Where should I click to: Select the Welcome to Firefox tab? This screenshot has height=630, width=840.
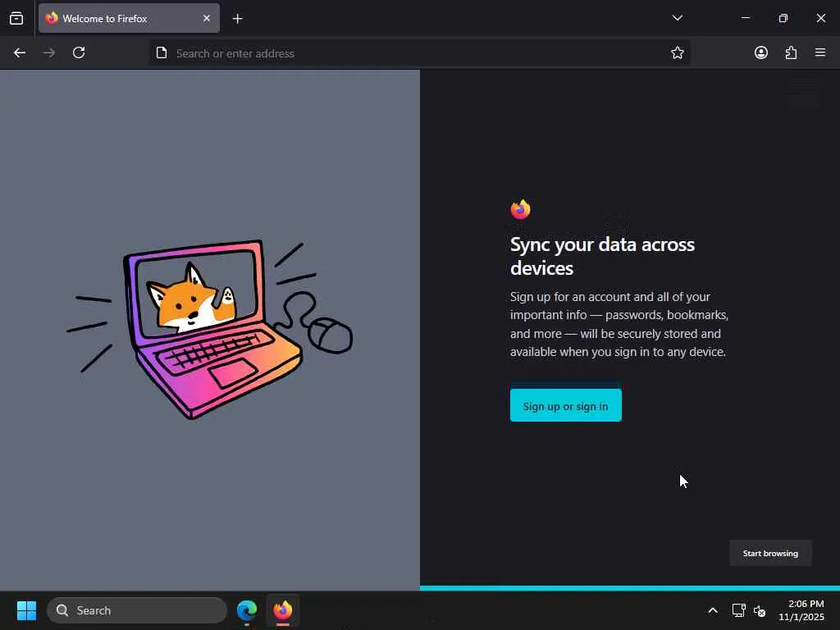tap(129, 18)
